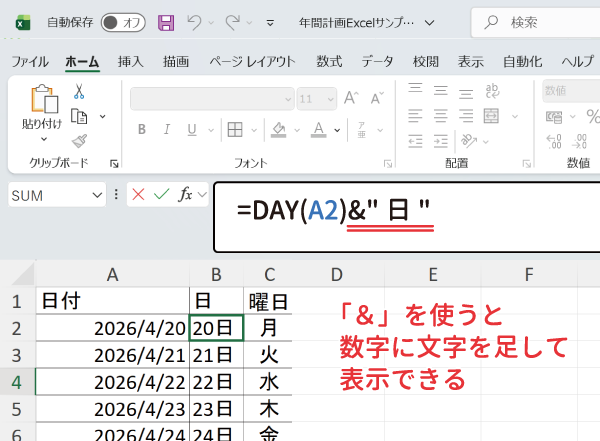Open the 数式 (Formulas) tab
The image size is (600, 441).
(x=329, y=61)
